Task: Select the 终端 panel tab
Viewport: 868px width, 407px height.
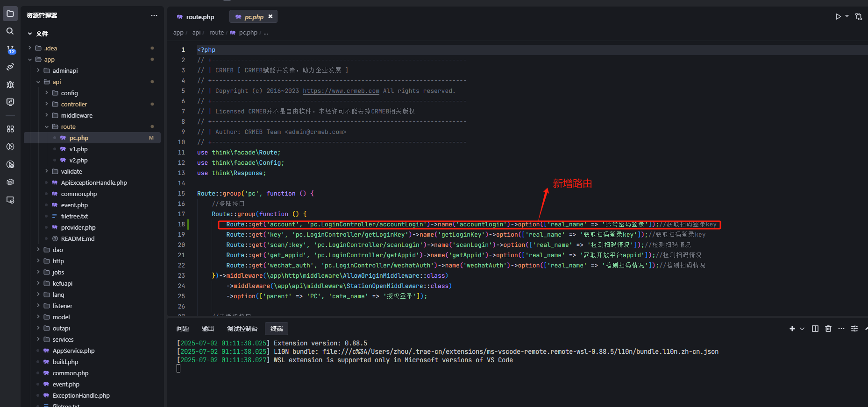Action: (x=277, y=329)
